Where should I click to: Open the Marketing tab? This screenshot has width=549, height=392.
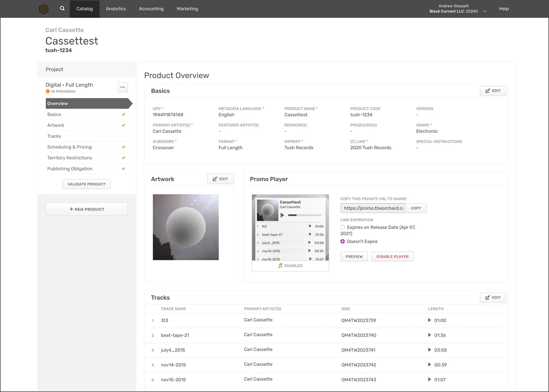coord(188,9)
